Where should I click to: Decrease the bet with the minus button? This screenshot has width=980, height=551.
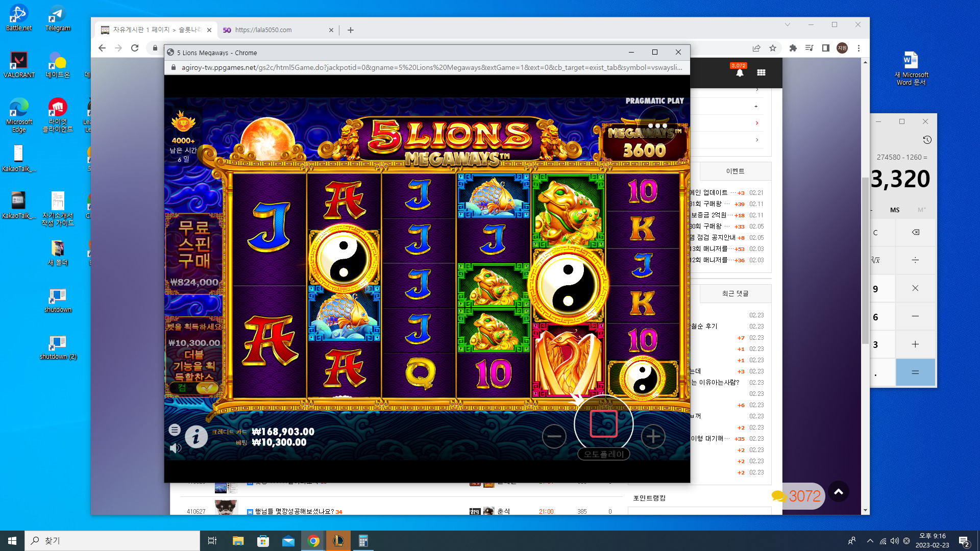pyautogui.click(x=554, y=436)
